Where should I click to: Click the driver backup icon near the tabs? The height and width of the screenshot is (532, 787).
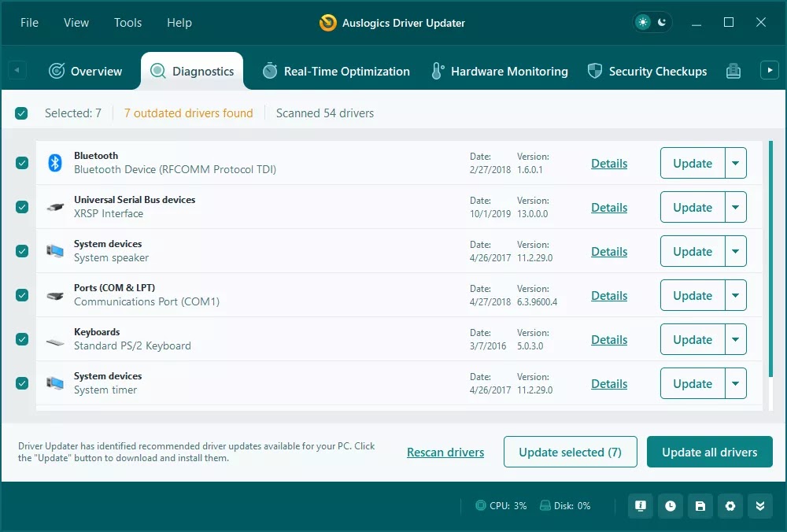pos(733,71)
